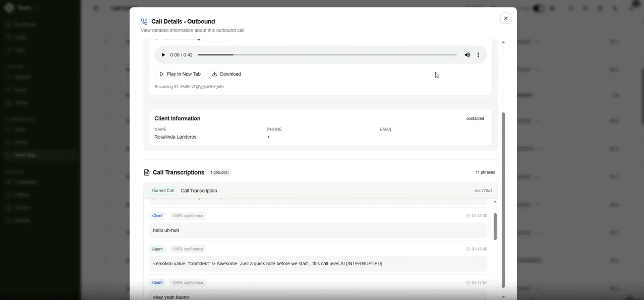Click the Agent speaker badge

pos(157,249)
